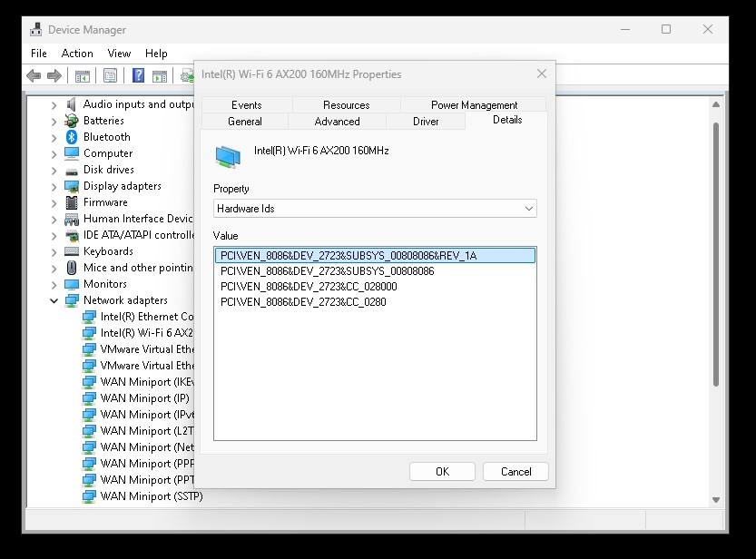Click the Bluetooth category icon
Image resolution: width=756 pixels, height=559 pixels.
pyautogui.click(x=72, y=137)
